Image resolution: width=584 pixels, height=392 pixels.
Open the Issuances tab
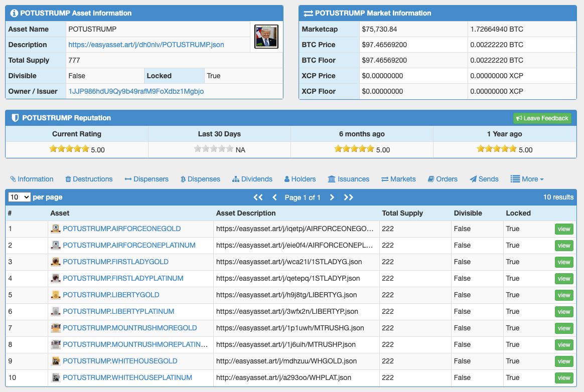point(349,179)
